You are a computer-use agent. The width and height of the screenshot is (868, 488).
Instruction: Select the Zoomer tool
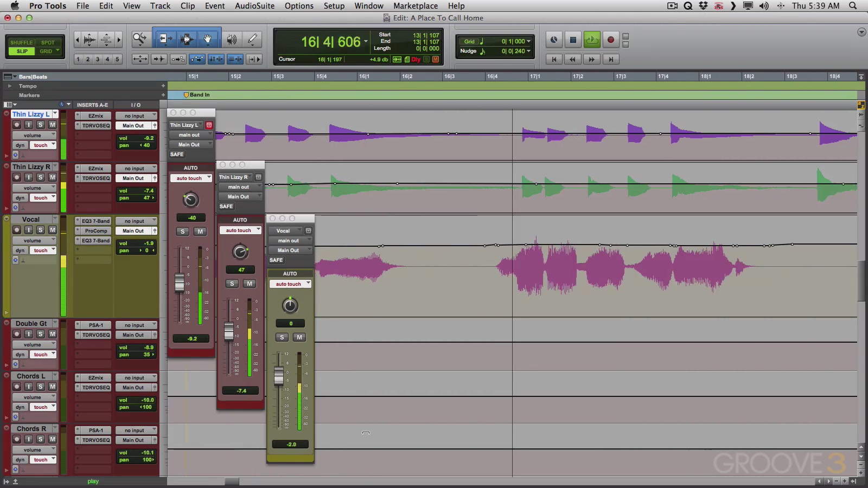click(140, 38)
